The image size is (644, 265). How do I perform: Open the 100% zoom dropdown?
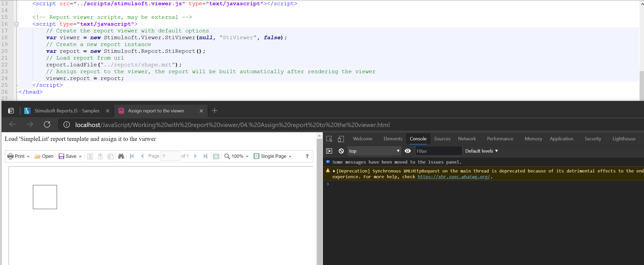[237, 156]
